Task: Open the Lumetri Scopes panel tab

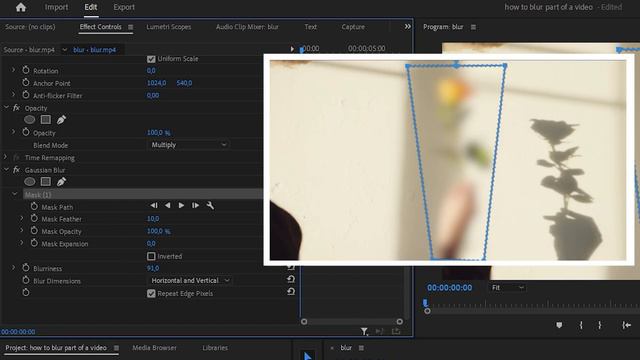Action: coord(169,27)
